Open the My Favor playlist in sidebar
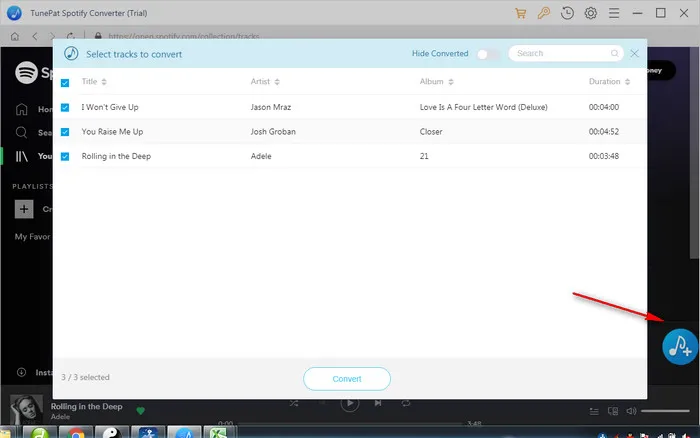 [33, 237]
